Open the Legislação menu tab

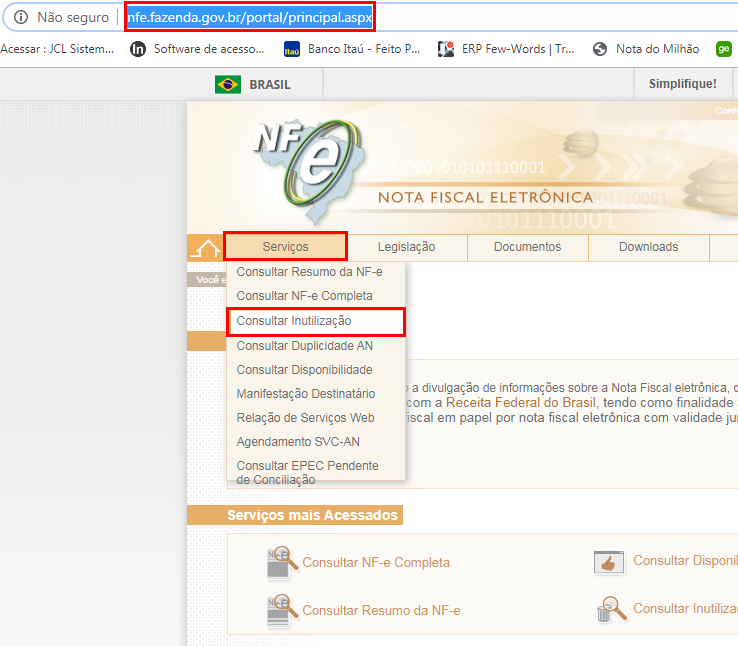coord(407,247)
